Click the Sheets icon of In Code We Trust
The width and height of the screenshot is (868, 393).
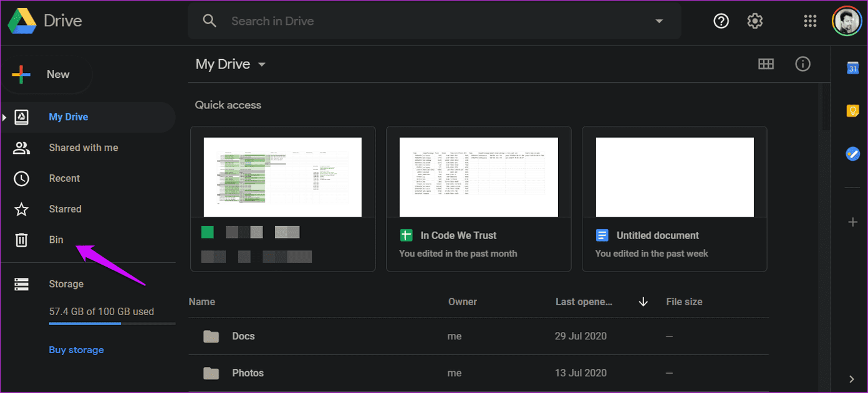[407, 235]
